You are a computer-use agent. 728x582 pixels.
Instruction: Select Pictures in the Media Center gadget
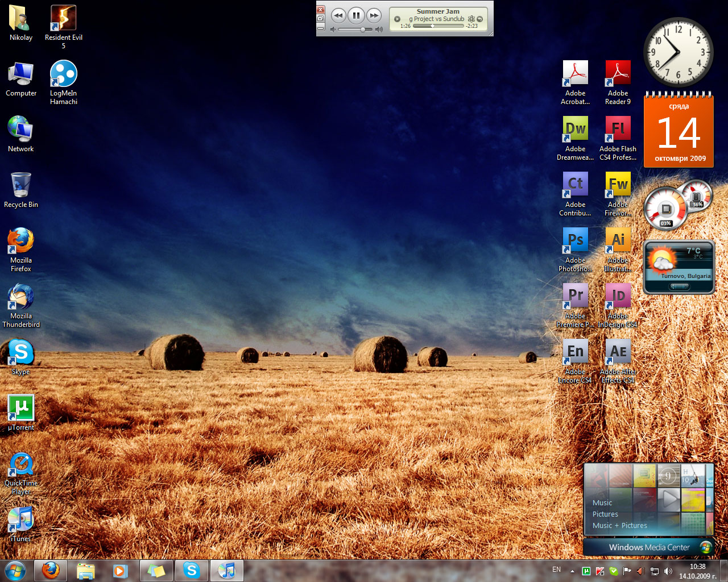(x=605, y=514)
